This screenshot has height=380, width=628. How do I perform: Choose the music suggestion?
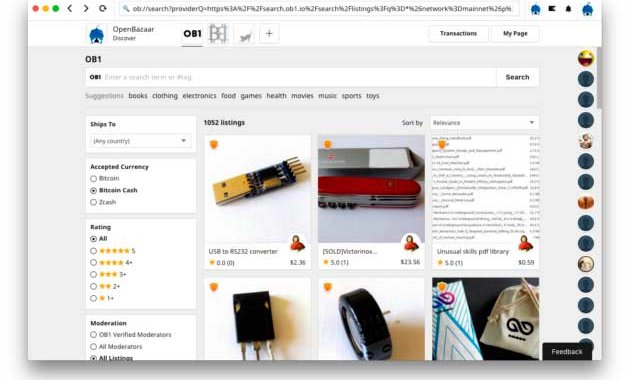click(328, 96)
